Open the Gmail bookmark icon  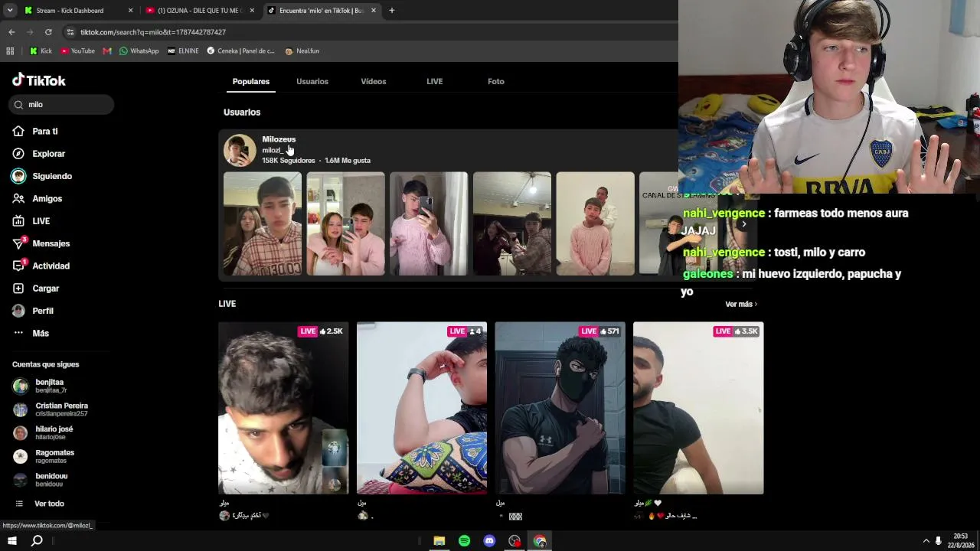pos(107,51)
